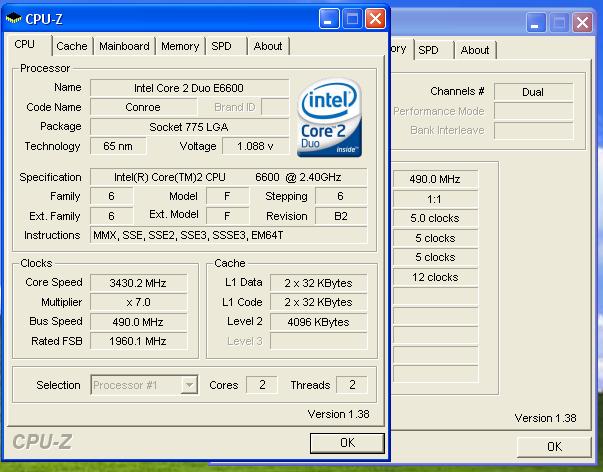Click OK in the background window
Viewport: 603px width, 472px height.
[554, 447]
